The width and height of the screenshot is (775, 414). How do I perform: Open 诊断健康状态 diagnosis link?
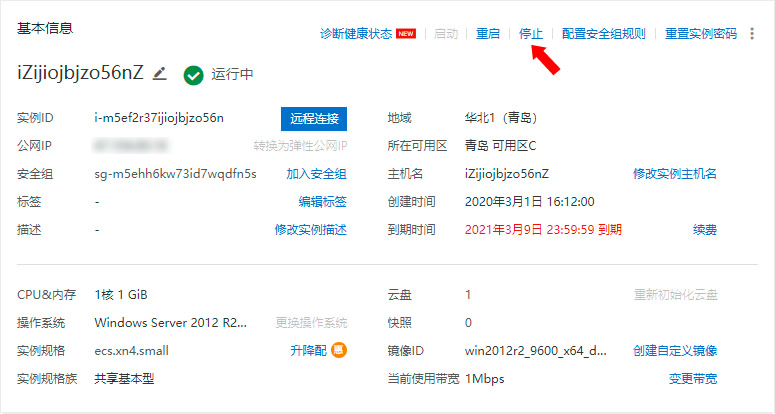(356, 34)
